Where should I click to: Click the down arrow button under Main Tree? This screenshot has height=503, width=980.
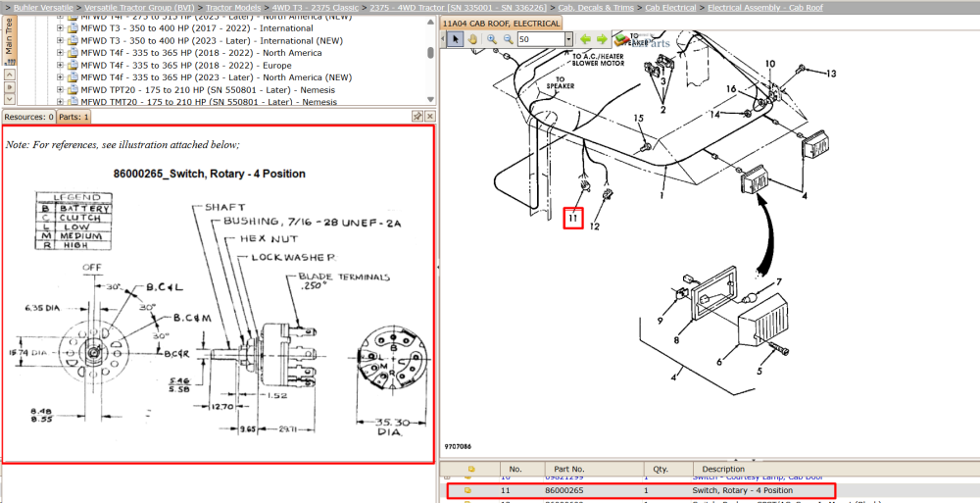pos(9,98)
